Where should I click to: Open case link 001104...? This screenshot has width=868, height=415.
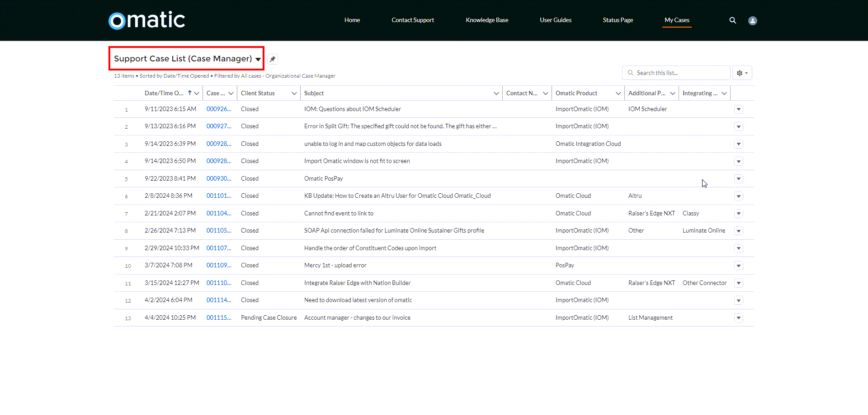tap(219, 213)
